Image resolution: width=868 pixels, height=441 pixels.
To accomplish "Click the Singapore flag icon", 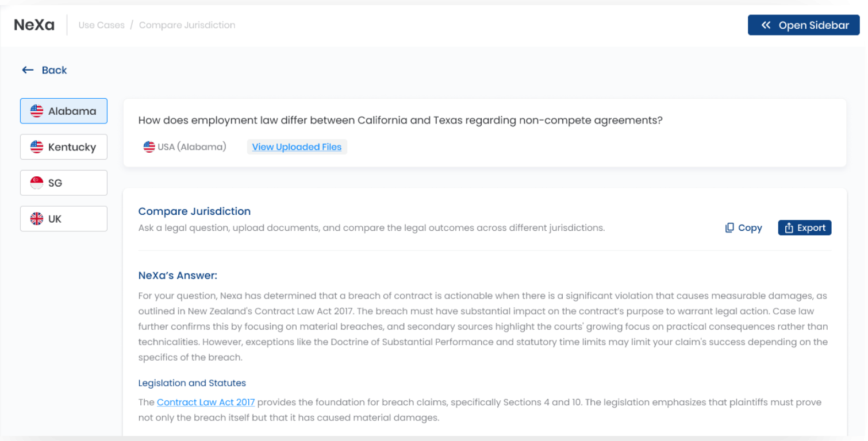I will [x=37, y=183].
